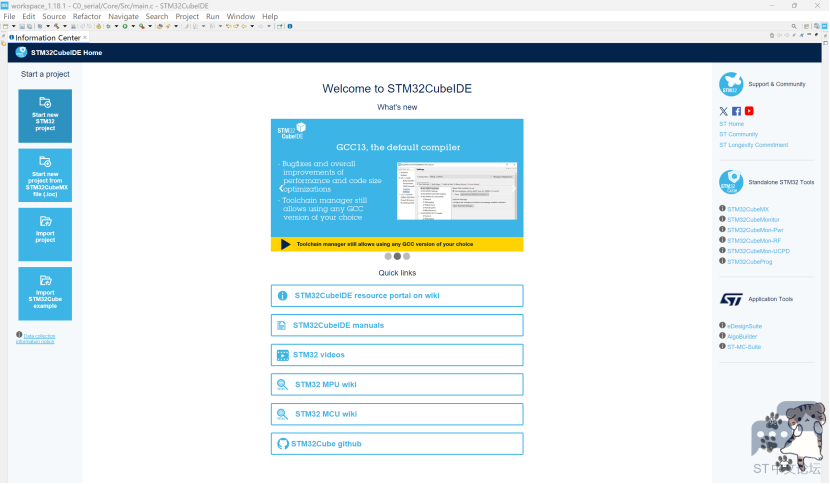830x484 pixels.
Task: Click the Import STM32Cube example tile
Action: (45, 293)
